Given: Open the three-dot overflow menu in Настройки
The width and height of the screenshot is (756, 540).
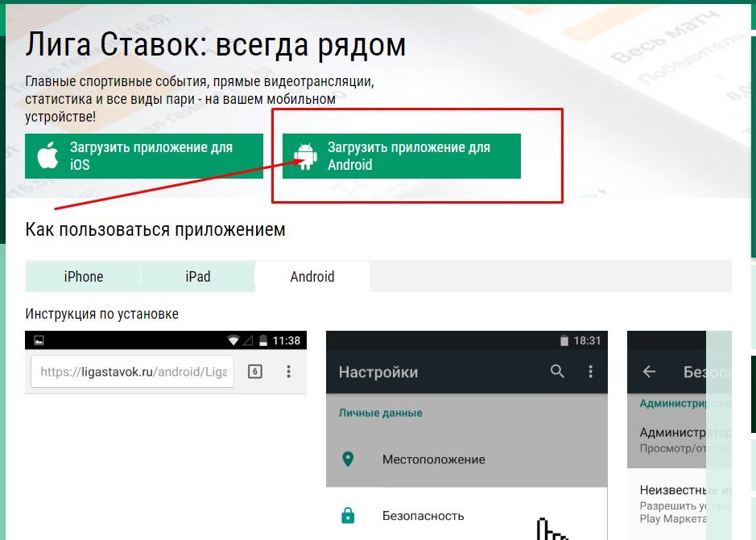Looking at the screenshot, I should (x=592, y=371).
